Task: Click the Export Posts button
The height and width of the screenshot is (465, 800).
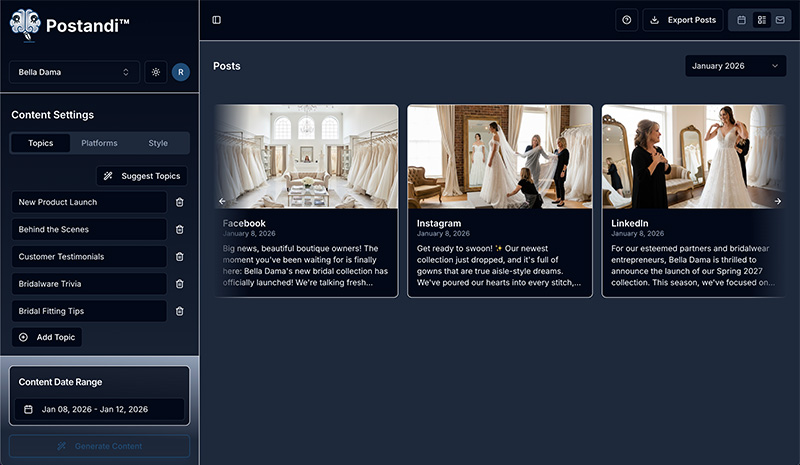Action: pos(682,20)
